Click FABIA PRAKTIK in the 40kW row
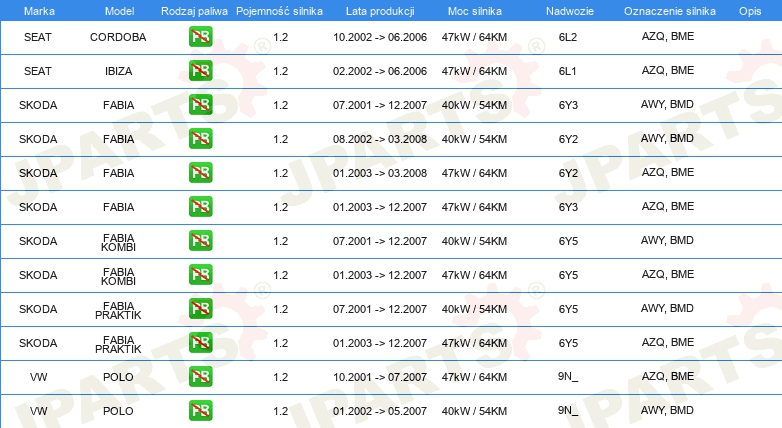Image resolution: width=782 pixels, height=428 pixels. pyautogui.click(x=118, y=310)
